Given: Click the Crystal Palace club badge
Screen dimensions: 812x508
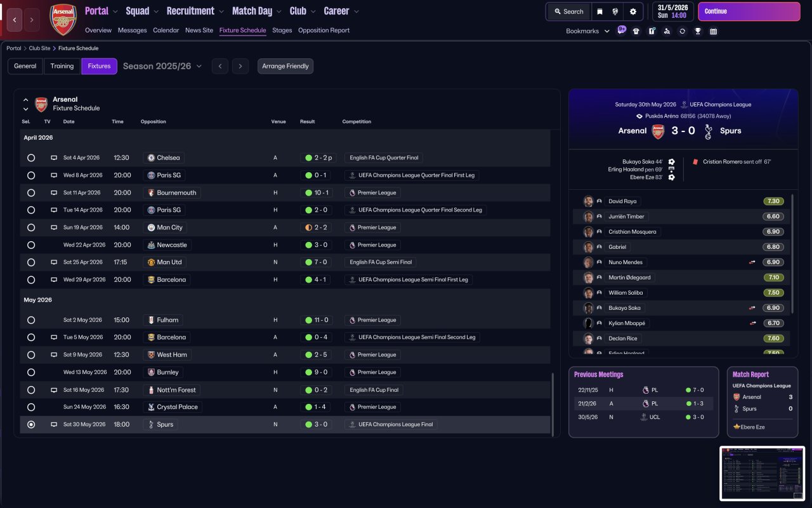Looking at the screenshot, I should point(151,407).
